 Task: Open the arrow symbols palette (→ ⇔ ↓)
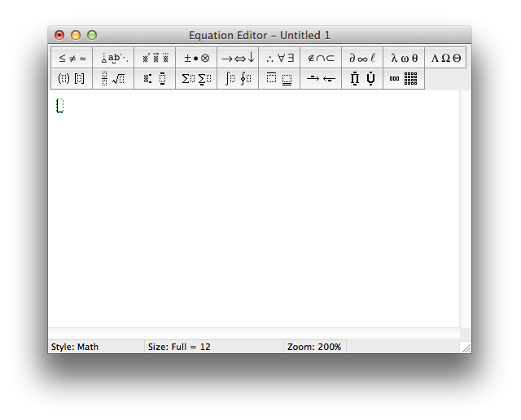click(x=238, y=58)
